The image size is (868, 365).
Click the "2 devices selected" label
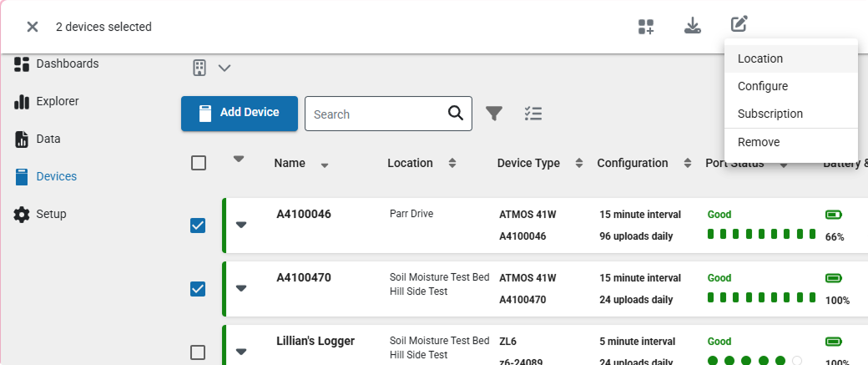coord(103,27)
